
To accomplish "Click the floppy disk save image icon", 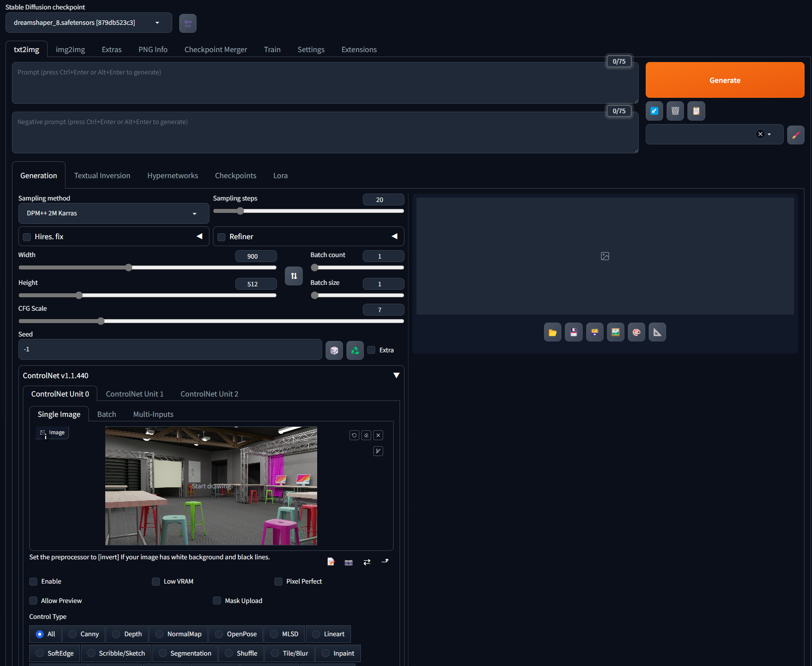I will [x=573, y=333].
